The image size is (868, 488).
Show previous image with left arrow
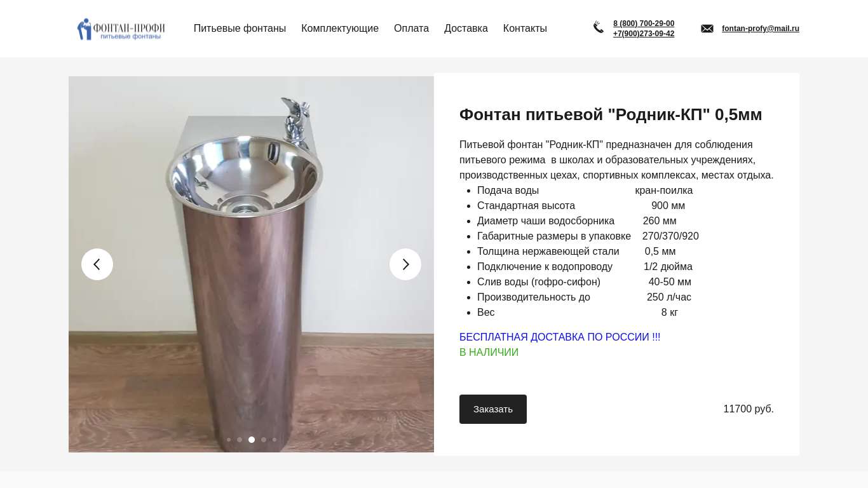[97, 264]
